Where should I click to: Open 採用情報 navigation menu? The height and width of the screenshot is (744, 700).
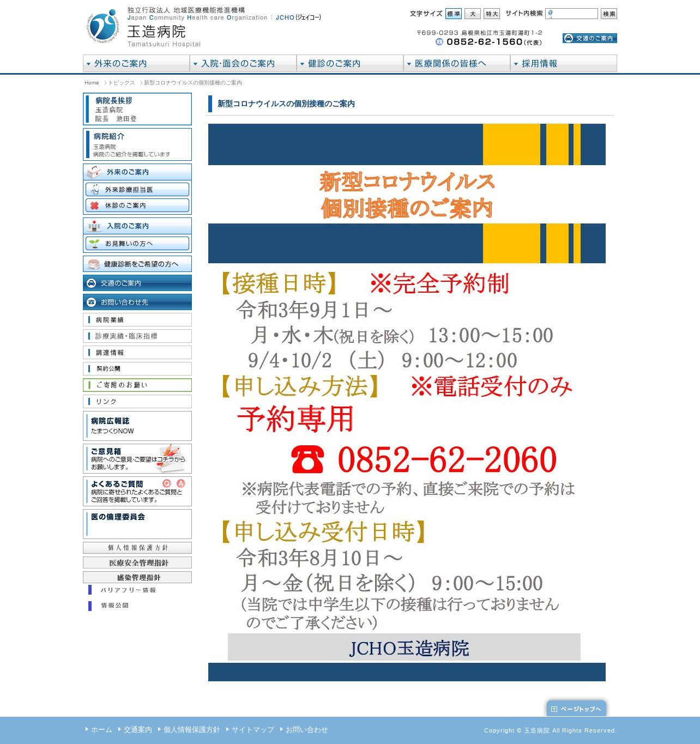pos(564,63)
